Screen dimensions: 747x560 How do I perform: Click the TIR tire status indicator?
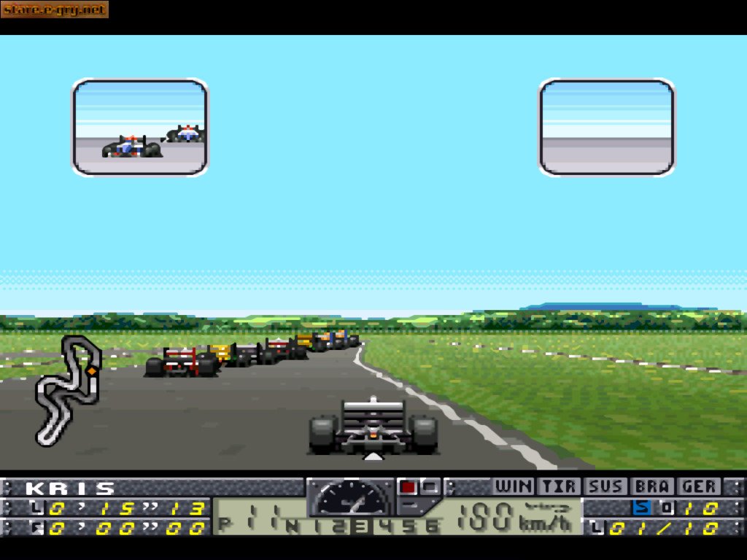point(560,486)
